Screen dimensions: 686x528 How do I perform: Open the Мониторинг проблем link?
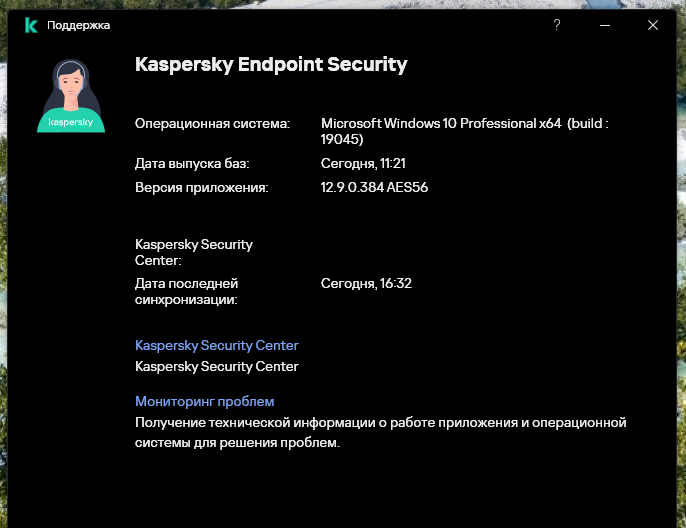204,401
